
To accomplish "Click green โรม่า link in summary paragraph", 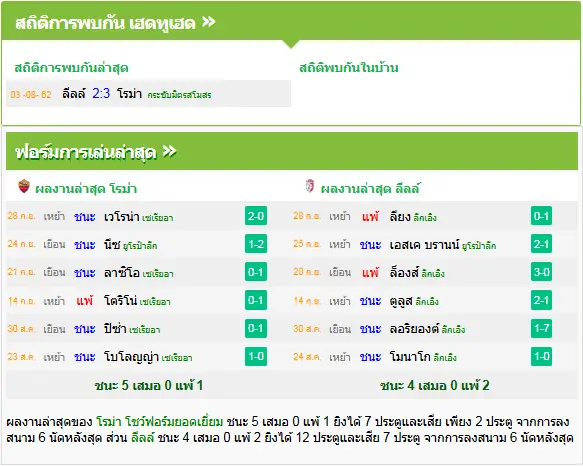I will tap(109, 422).
